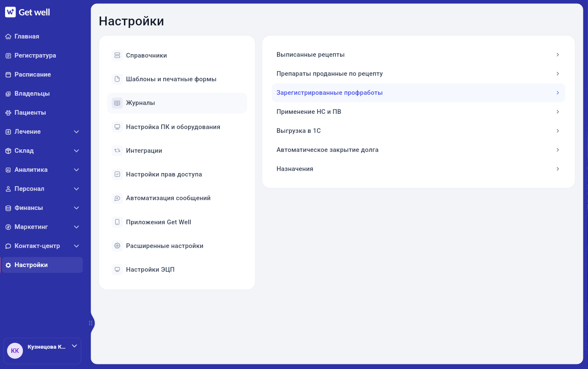Click the Владельцы sidebar icon

[8, 94]
